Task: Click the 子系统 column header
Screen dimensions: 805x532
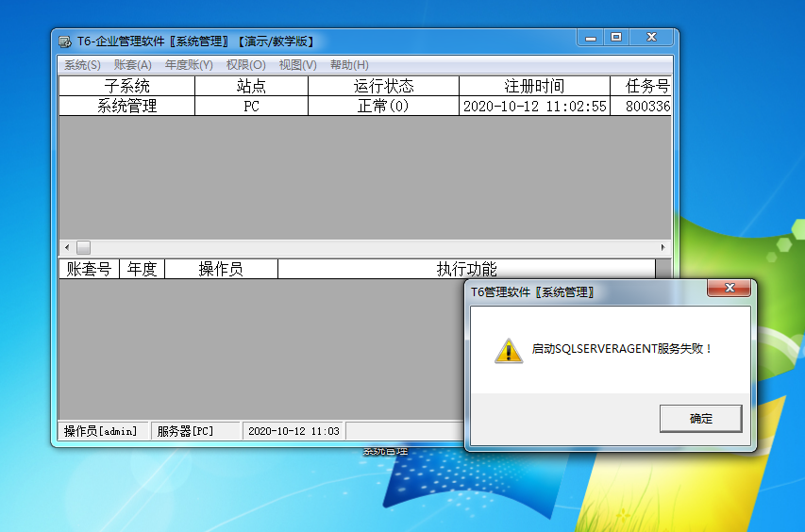Action: 126,86
